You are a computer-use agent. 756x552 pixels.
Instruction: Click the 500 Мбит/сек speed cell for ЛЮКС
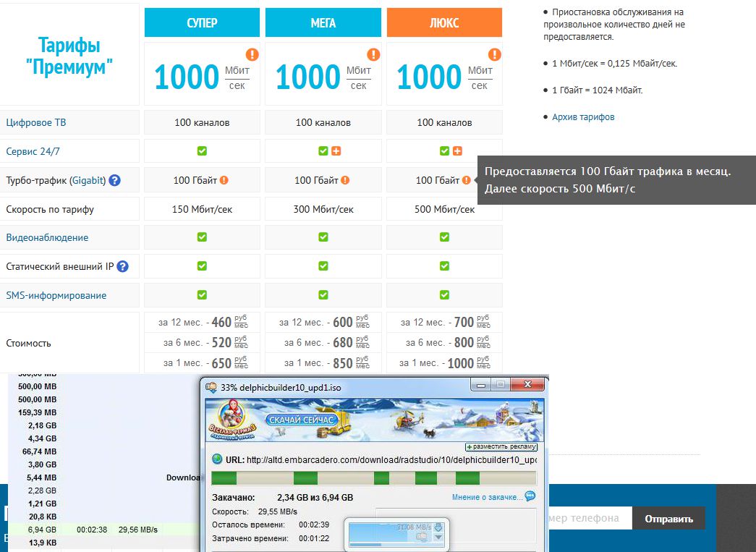(x=444, y=209)
